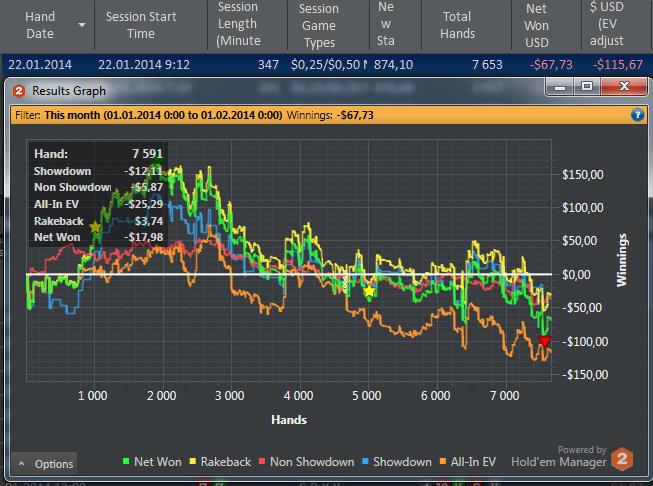The width and height of the screenshot is (653, 486).
Task: Click the Hold'em Manager 2 logo
Action: [x=622, y=459]
